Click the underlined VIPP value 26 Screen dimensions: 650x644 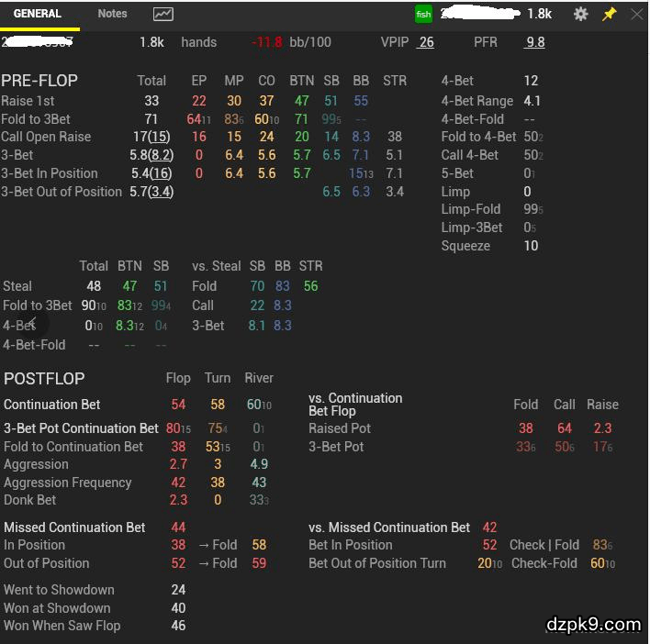tap(425, 42)
